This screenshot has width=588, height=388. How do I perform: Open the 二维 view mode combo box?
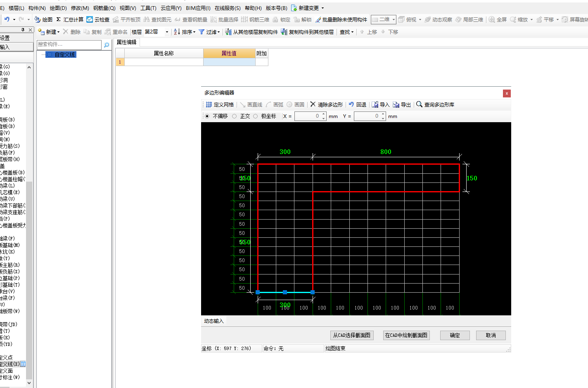[x=384, y=19]
